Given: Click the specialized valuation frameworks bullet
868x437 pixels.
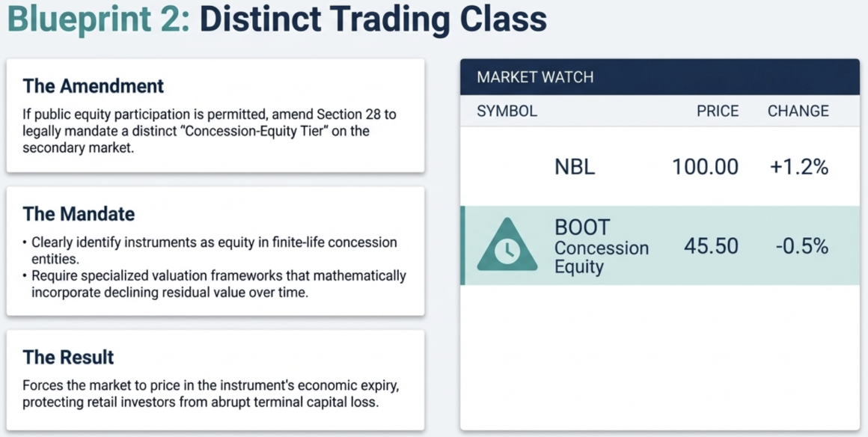Looking at the screenshot, I should click(x=218, y=284).
